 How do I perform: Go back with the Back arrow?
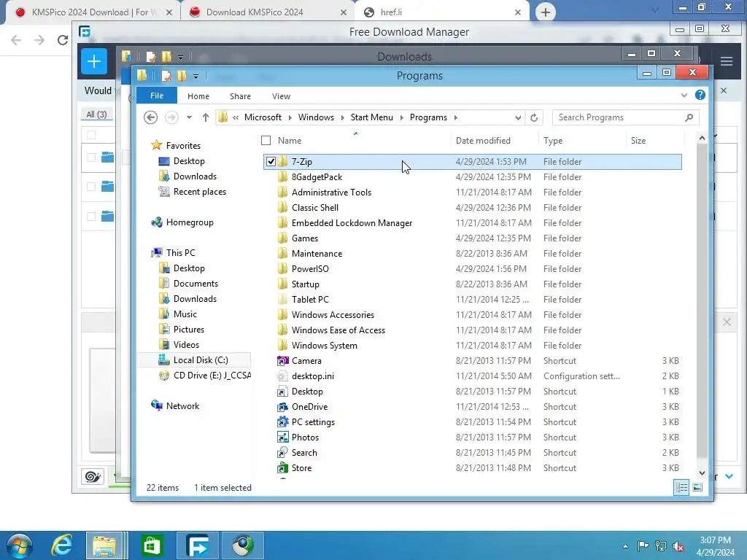pyautogui.click(x=150, y=117)
